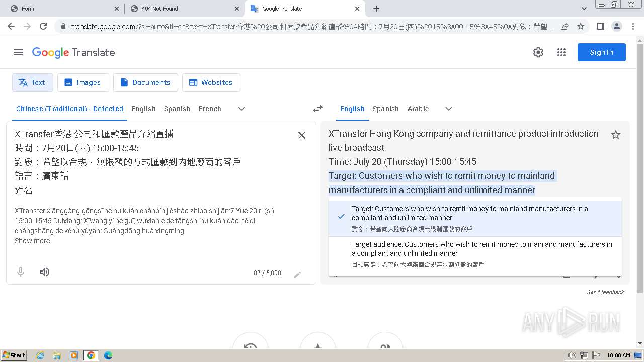Click the taskbar clock showing 10:00 AM

(618, 355)
